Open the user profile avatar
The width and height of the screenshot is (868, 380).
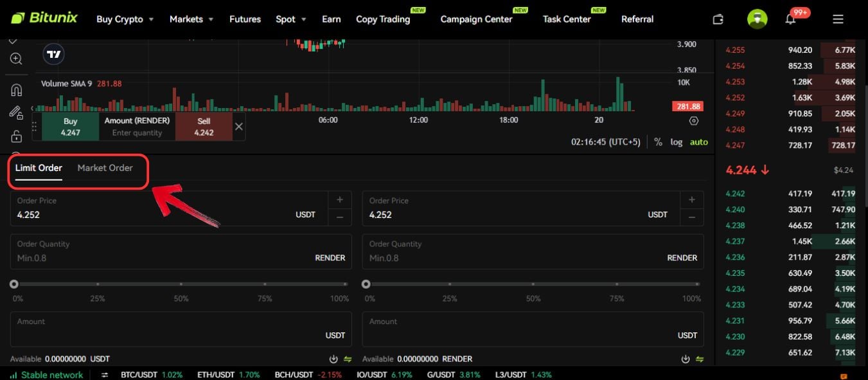tap(757, 19)
